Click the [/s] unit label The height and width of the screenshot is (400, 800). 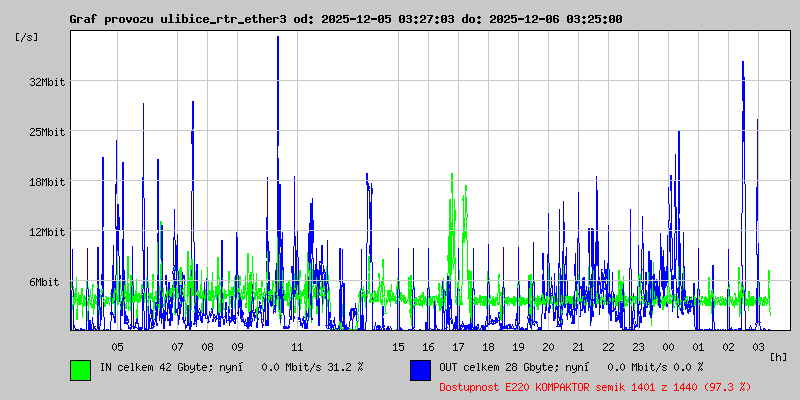point(27,37)
